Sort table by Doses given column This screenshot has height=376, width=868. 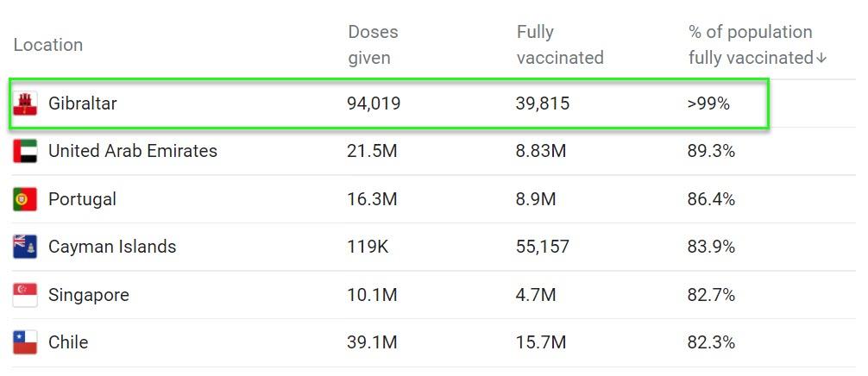373,45
